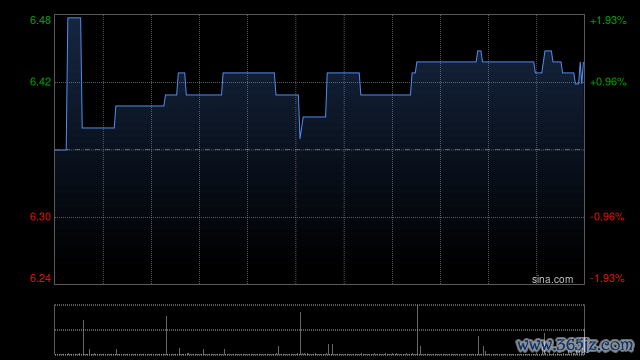Click the sina.com source label
Viewport: 640px width, 360px height.
tap(552, 280)
